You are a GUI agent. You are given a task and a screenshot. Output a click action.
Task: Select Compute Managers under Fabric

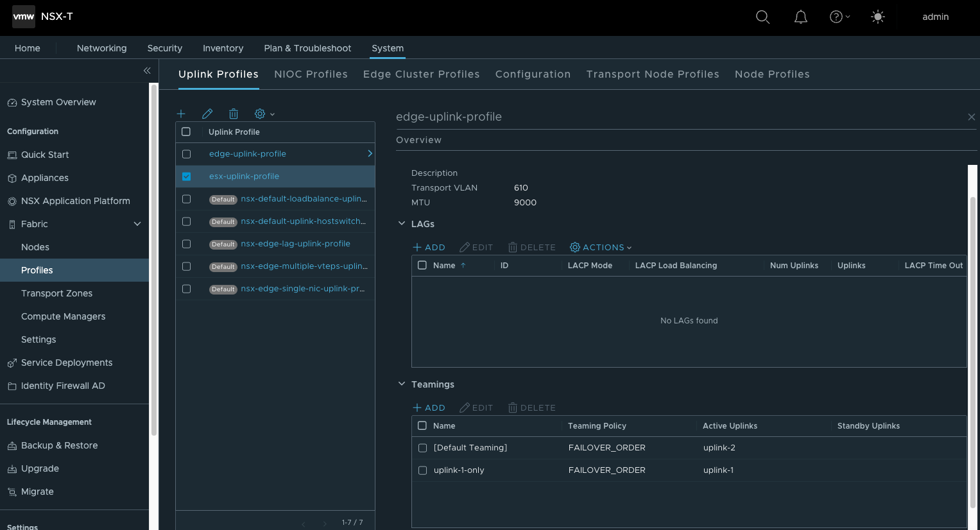pos(63,316)
